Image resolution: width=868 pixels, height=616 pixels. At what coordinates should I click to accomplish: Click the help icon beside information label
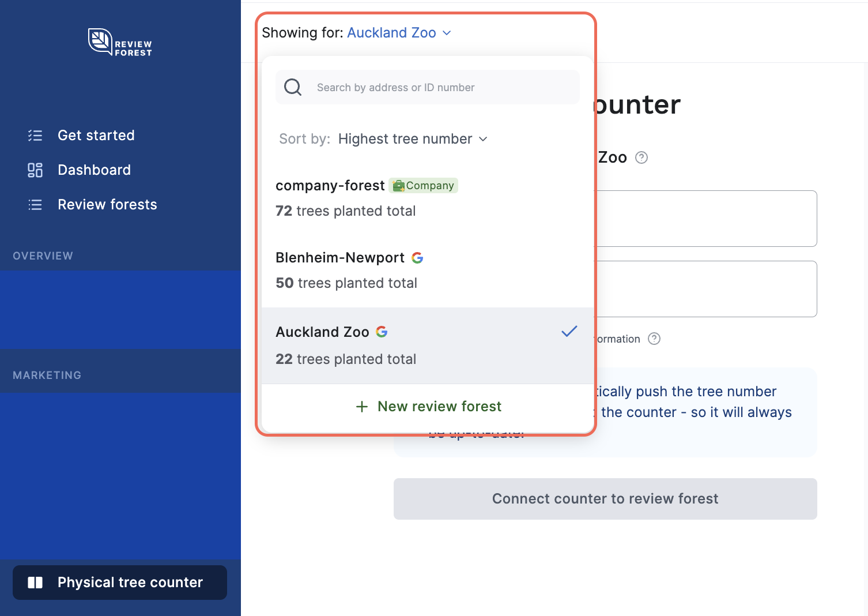654,339
